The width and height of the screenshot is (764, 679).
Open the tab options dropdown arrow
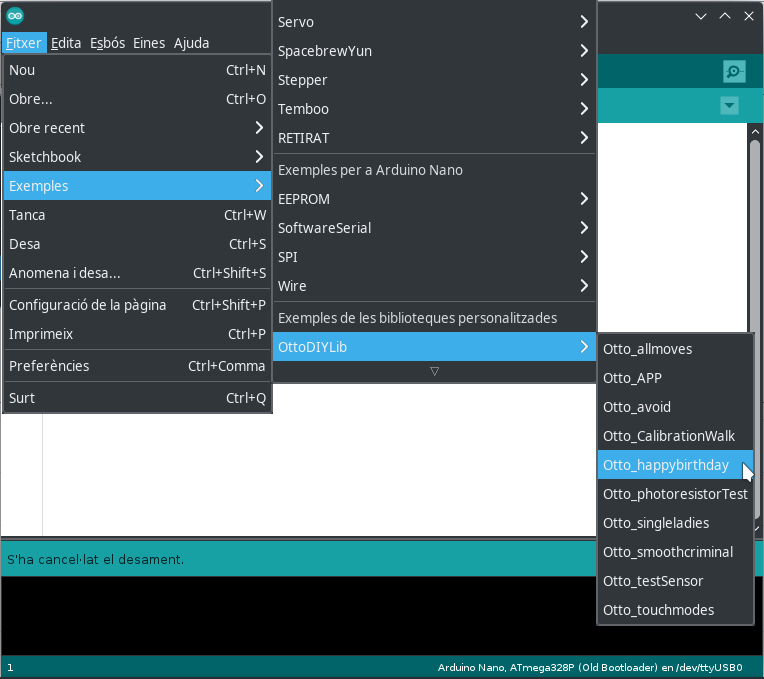coord(729,106)
